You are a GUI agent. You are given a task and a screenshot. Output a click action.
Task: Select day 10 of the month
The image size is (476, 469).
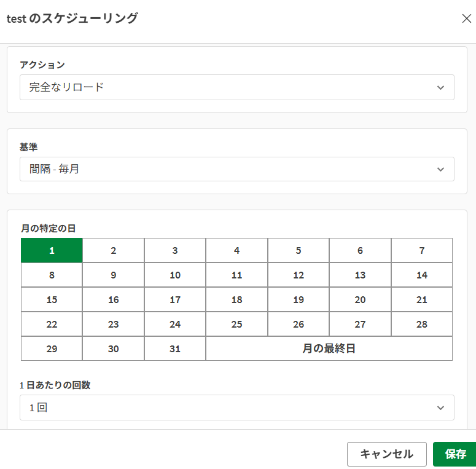pos(175,275)
